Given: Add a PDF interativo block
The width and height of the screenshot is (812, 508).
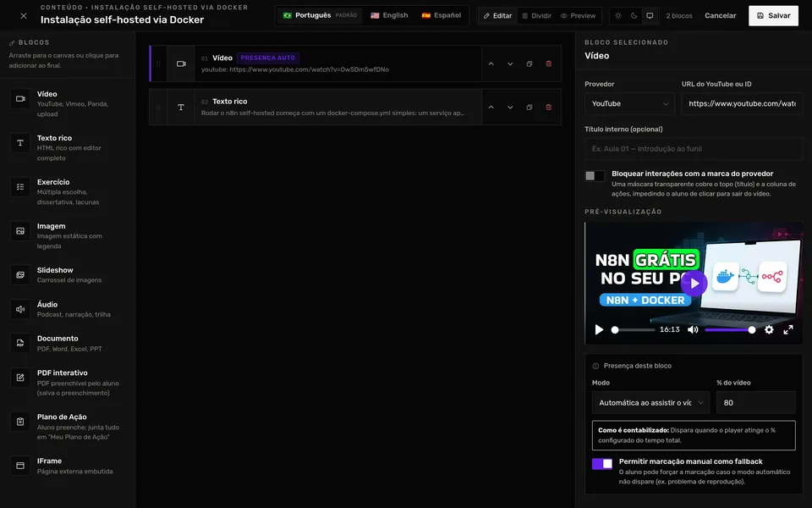Looking at the screenshot, I should click(x=68, y=383).
